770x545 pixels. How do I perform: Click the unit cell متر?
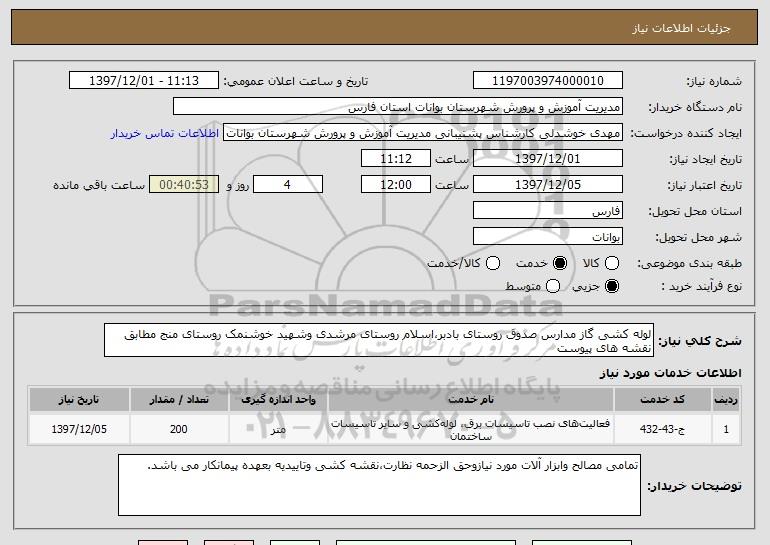click(x=278, y=429)
